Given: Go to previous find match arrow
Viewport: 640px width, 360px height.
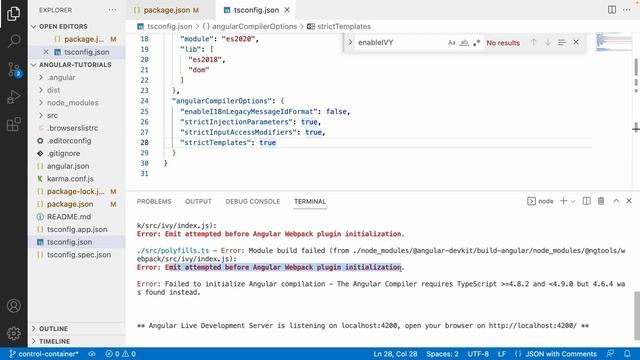Looking at the screenshot, I should (533, 42).
